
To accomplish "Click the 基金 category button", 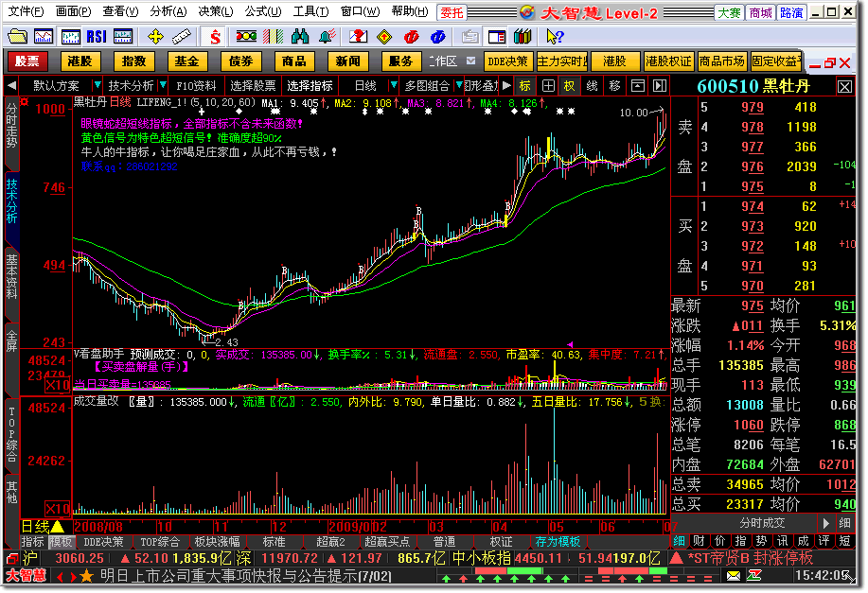I will 186,61.
